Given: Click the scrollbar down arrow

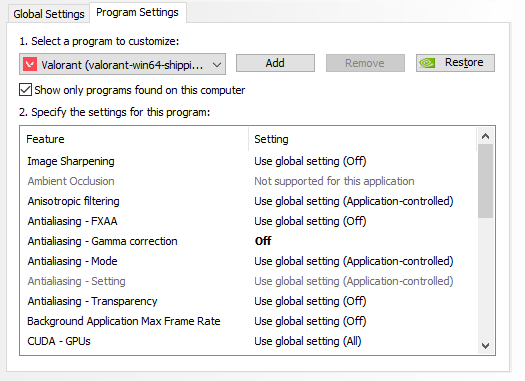Looking at the screenshot, I should pos(485,346).
